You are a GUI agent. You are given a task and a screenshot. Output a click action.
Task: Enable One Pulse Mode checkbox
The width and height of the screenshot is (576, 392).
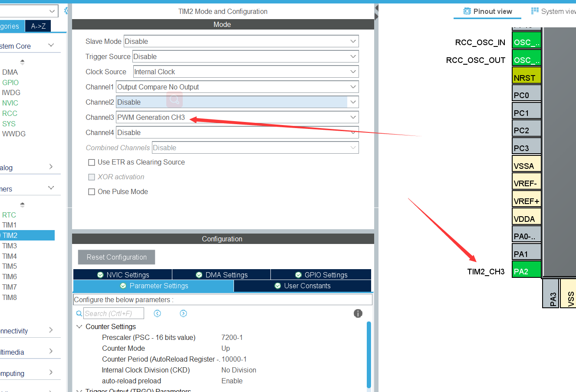(92, 192)
